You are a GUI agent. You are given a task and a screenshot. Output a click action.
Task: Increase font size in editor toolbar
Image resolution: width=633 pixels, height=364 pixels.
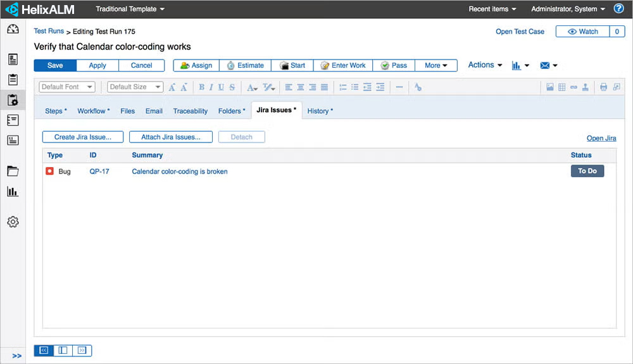coord(172,87)
